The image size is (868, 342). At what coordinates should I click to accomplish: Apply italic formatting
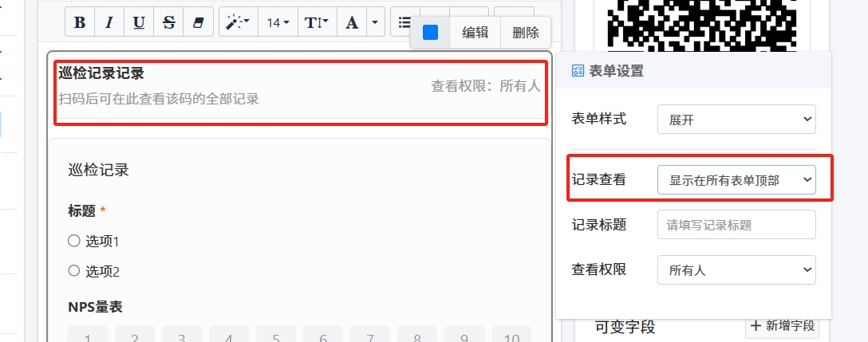coord(109,22)
